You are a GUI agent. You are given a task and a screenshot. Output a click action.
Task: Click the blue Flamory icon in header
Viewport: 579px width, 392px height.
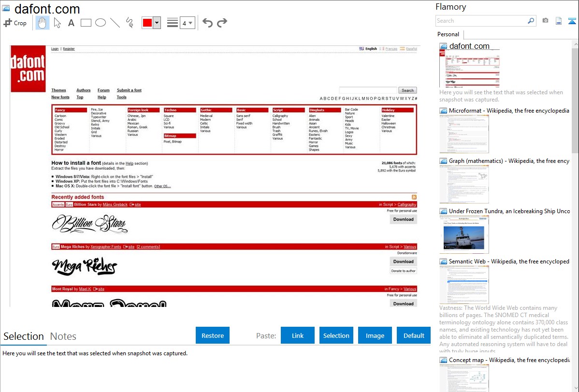click(x=572, y=21)
